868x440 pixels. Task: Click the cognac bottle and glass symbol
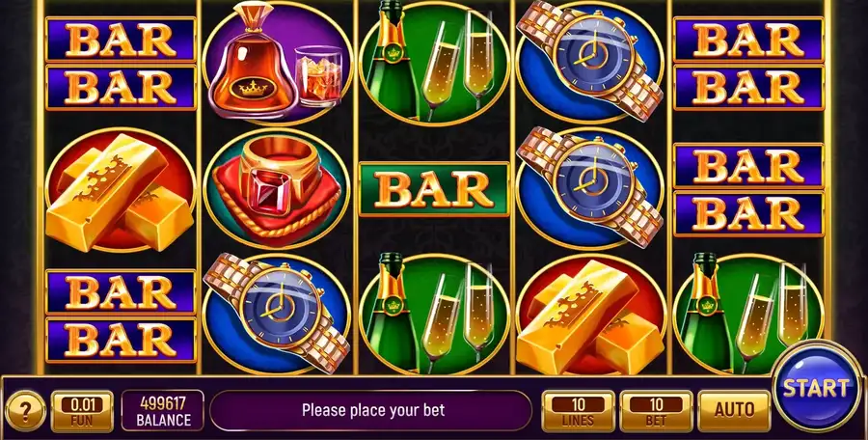[277, 61]
